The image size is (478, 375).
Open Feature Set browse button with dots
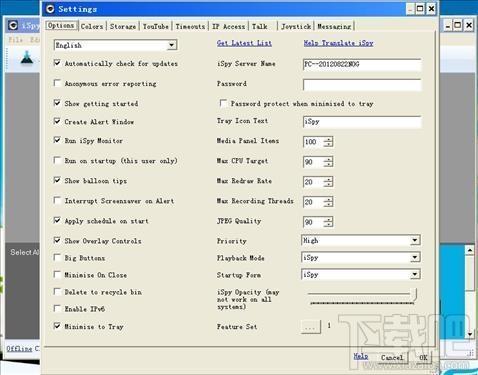[310, 326]
